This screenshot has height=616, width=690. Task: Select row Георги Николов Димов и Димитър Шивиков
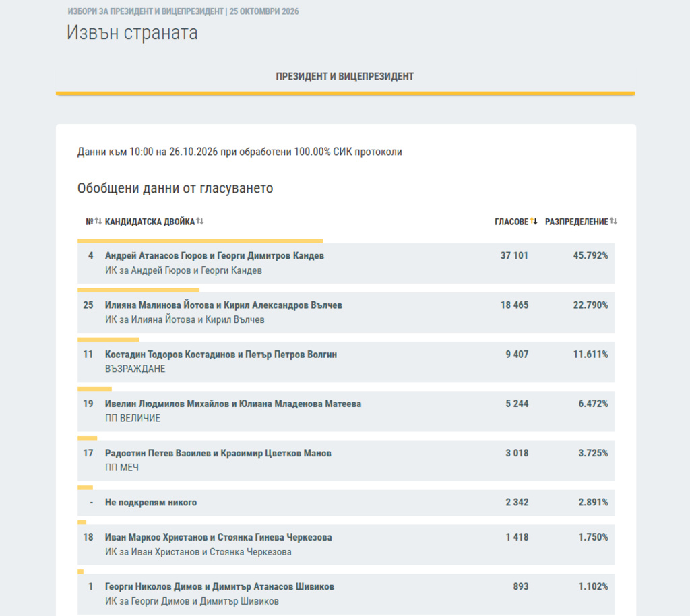click(x=346, y=594)
